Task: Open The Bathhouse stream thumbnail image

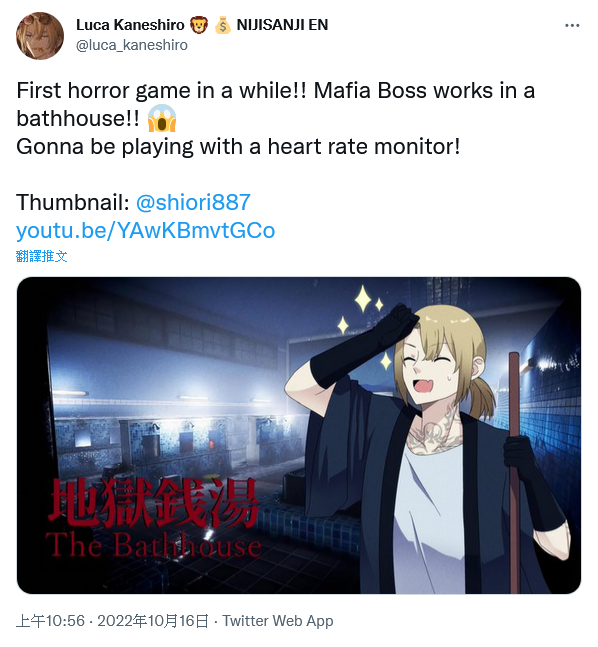Action: (299, 435)
